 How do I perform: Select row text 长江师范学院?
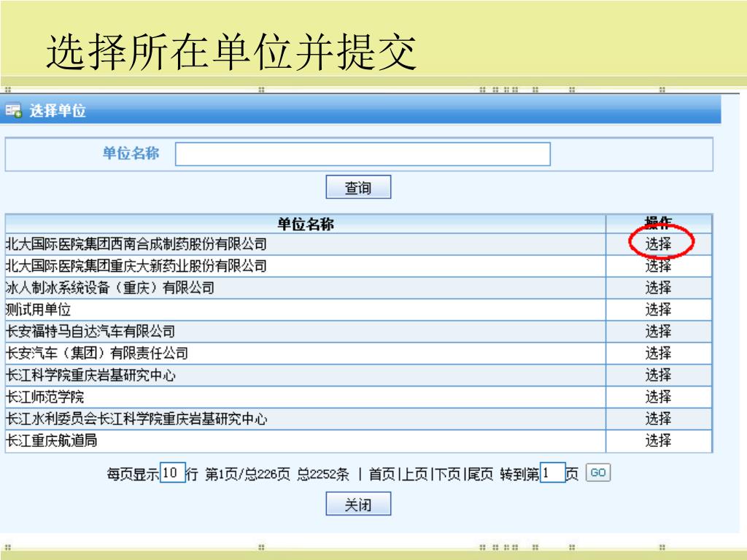[44, 397]
